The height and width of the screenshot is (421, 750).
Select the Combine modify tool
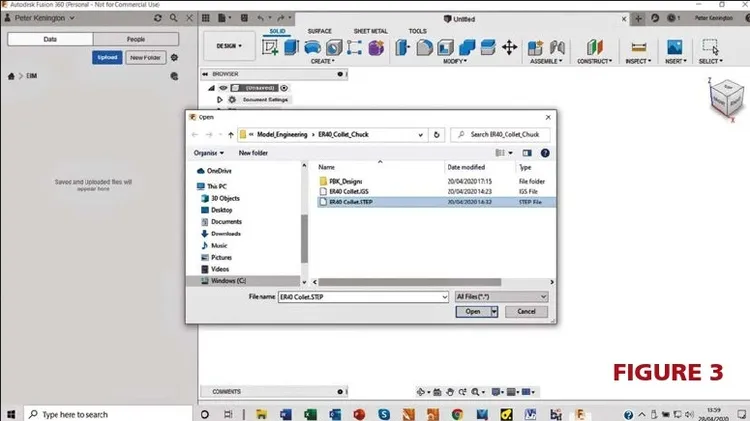pyautogui.click(x=467, y=47)
